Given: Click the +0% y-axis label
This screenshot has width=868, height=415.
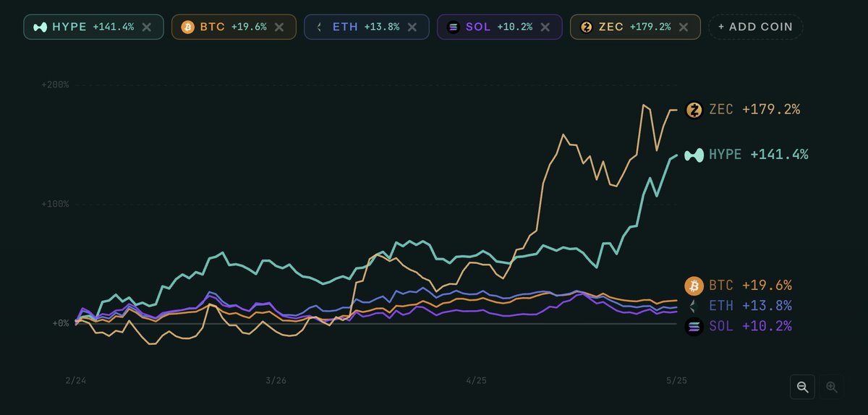Looking at the screenshot, I should coord(60,323).
